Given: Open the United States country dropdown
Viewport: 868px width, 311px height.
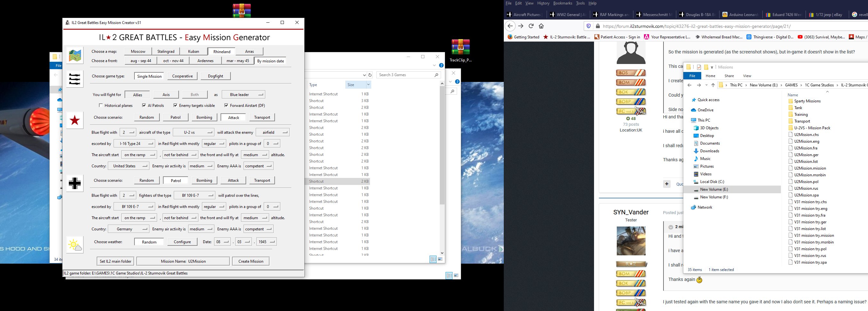Looking at the screenshot, I should (128, 166).
